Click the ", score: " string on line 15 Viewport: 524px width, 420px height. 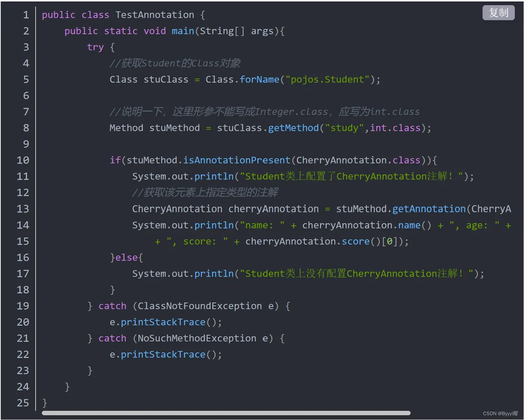pyautogui.click(x=197, y=241)
